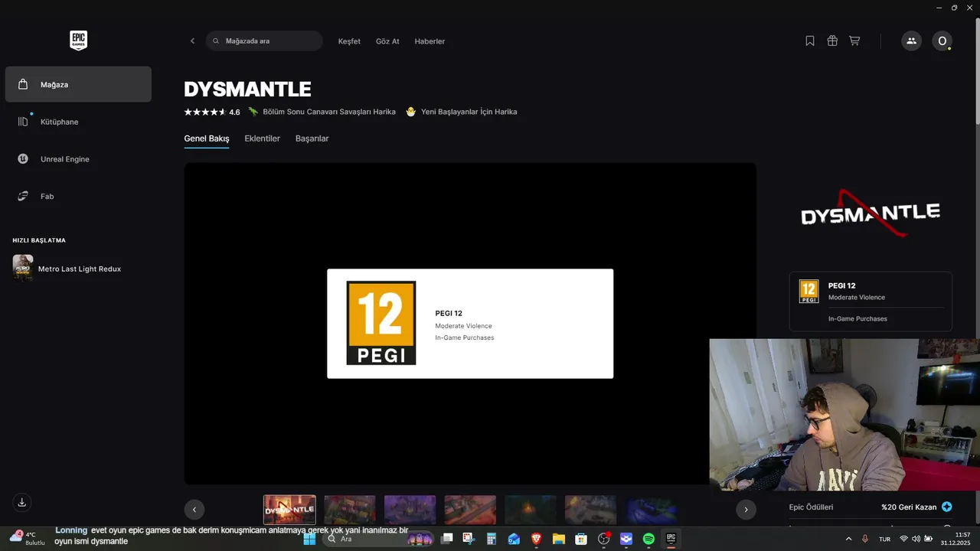980x551 pixels.
Task: Open the weather widget showing 4°C Bulutlu
Action: pyautogui.click(x=28, y=538)
